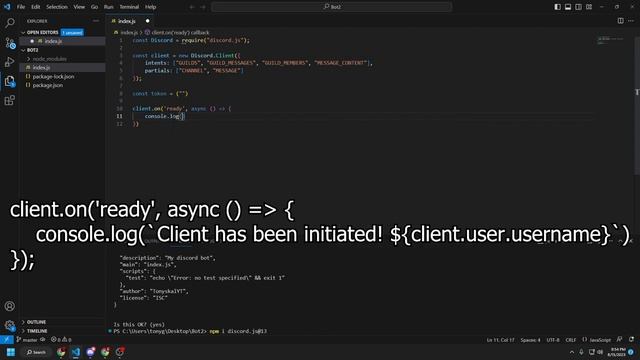Open the Go menu
The image size is (640, 360).
pyautogui.click(x=94, y=7)
